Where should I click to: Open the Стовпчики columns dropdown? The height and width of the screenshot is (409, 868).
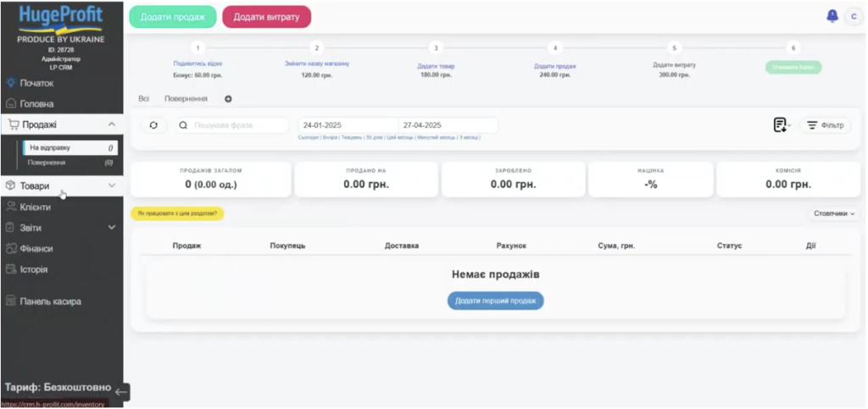pyautogui.click(x=834, y=213)
